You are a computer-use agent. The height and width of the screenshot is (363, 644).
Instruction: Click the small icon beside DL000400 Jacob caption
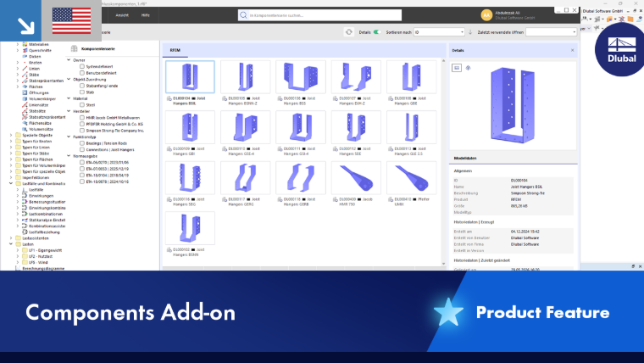[x=336, y=199]
